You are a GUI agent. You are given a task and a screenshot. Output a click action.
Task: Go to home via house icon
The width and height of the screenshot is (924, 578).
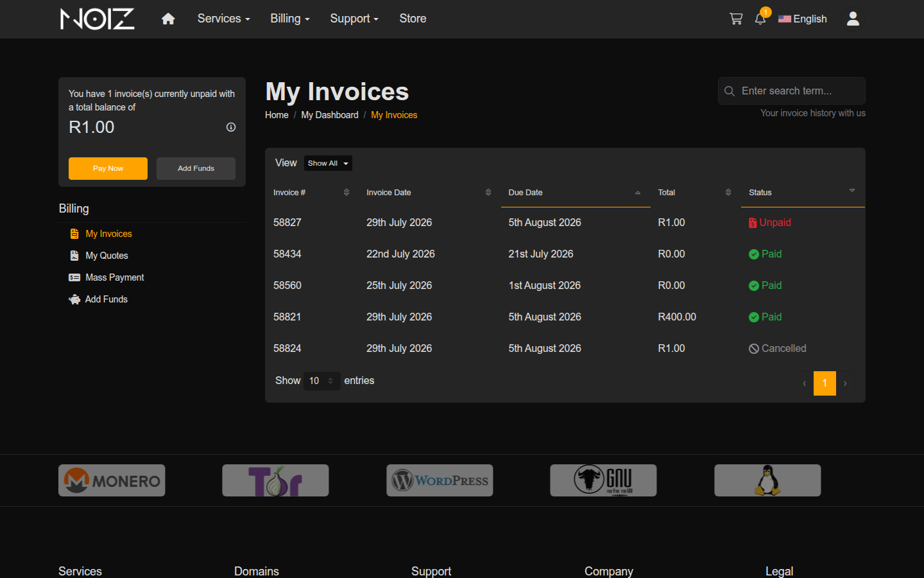pyautogui.click(x=168, y=19)
